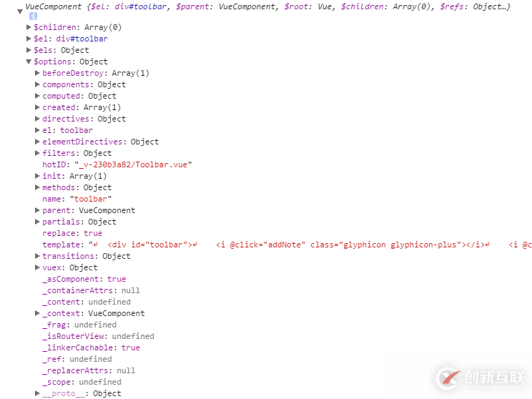Expand the $children Array(0) entry
The image size is (532, 399).
pos(29,27)
